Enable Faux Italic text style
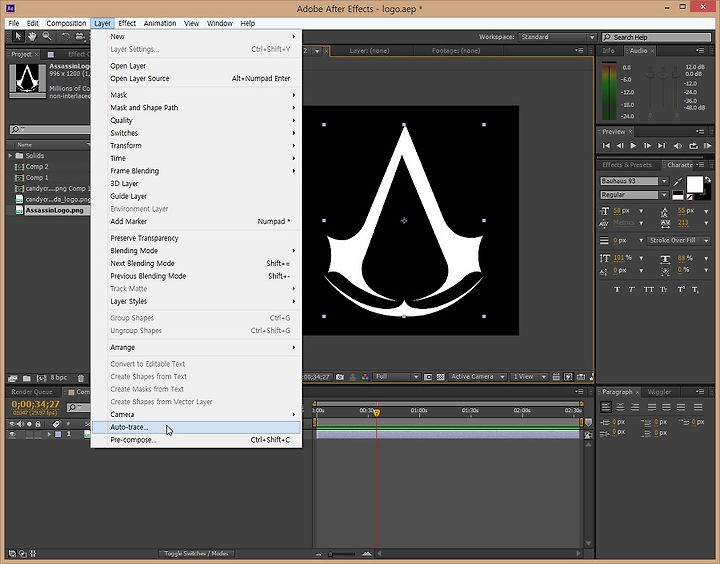 coord(632,289)
